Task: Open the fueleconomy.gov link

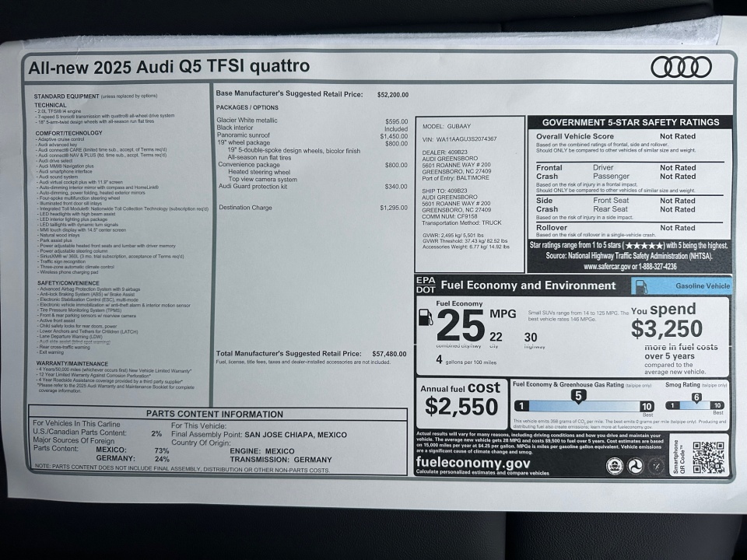Action: [x=473, y=463]
